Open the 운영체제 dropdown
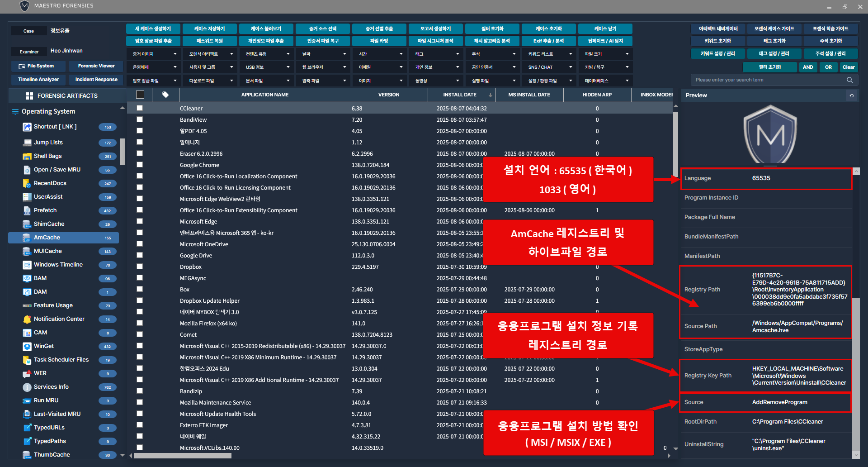This screenshot has width=868, height=467. tap(154, 67)
